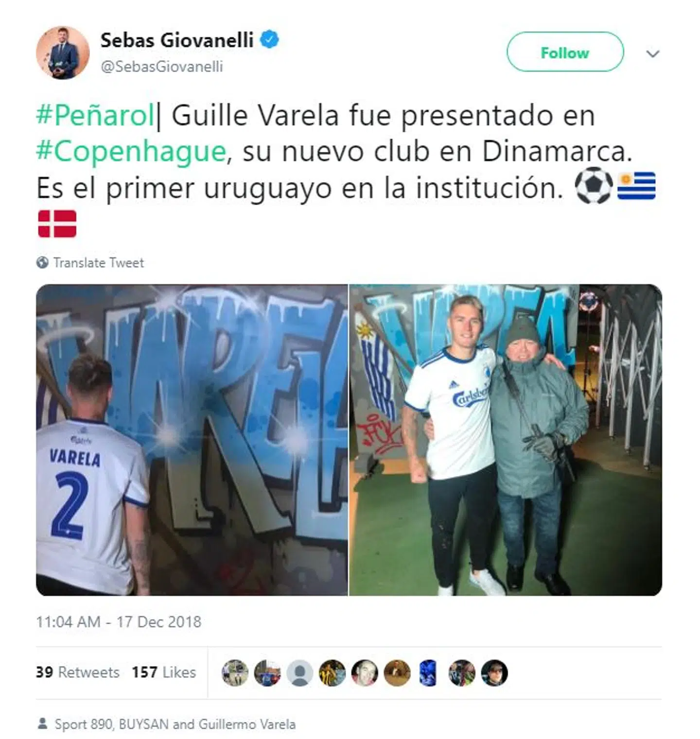Open Sebas Giovanelli's profile avatar
The width and height of the screenshot is (700, 739).
pyautogui.click(x=63, y=53)
